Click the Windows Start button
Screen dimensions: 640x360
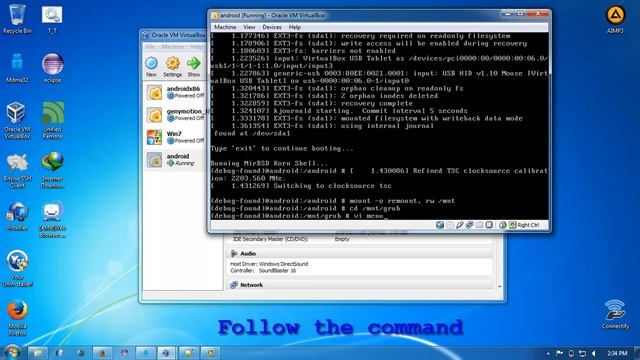pos(12,352)
